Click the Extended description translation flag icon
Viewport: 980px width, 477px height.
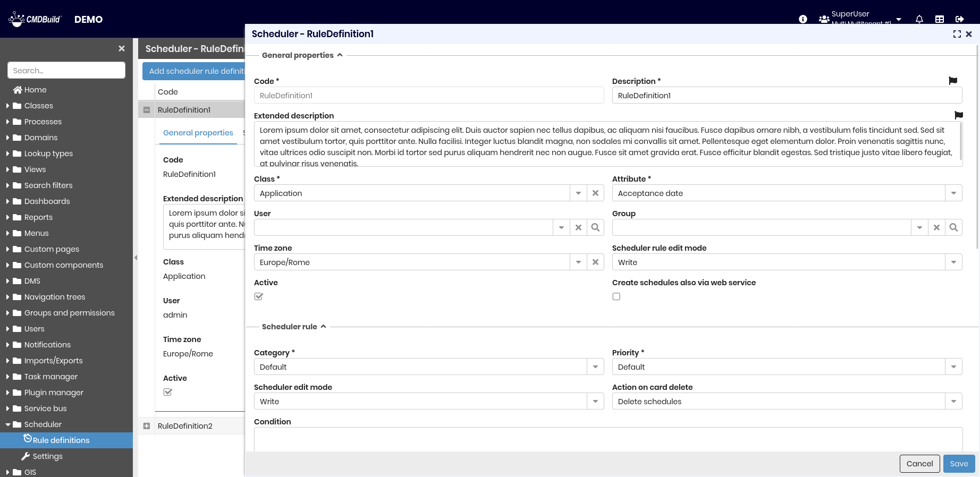click(959, 115)
